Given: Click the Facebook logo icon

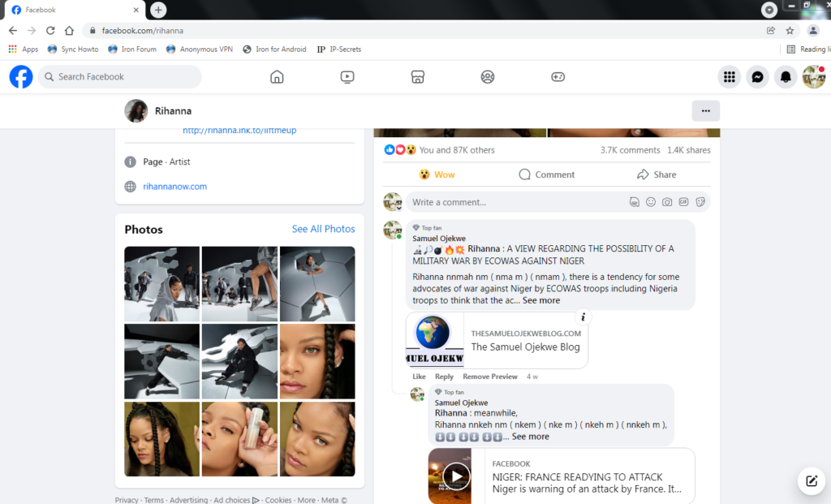Looking at the screenshot, I should pyautogui.click(x=21, y=77).
